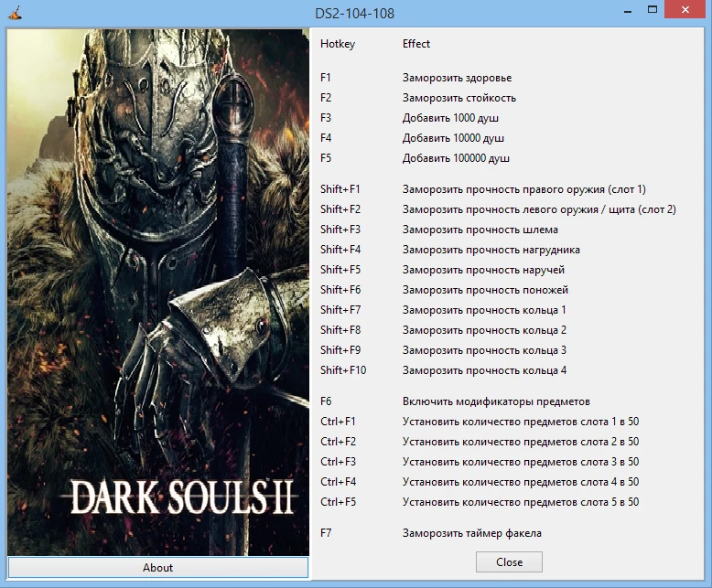Close the window with the red X
The width and height of the screenshot is (712, 588).
tap(685, 9)
